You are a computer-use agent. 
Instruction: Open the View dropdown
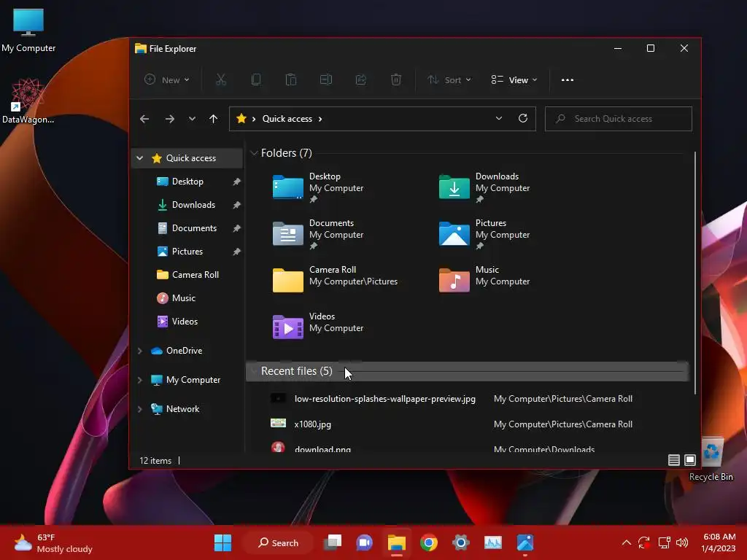point(514,80)
